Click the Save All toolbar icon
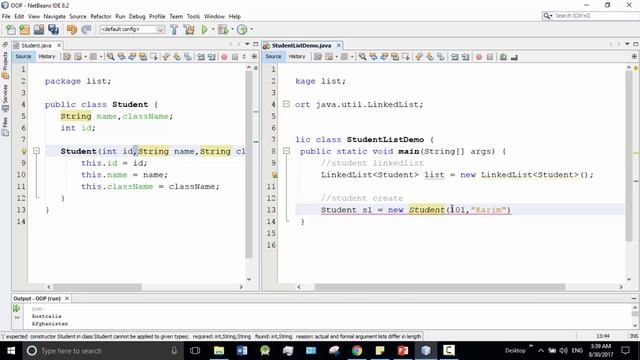This screenshot has height=360, width=640. pyautogui.click(x=53, y=29)
